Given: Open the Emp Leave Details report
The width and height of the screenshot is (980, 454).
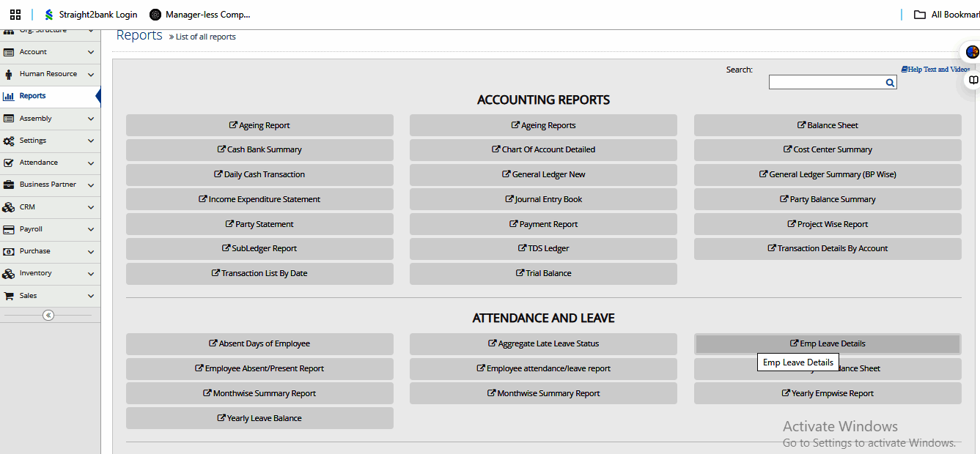Looking at the screenshot, I should point(828,343).
